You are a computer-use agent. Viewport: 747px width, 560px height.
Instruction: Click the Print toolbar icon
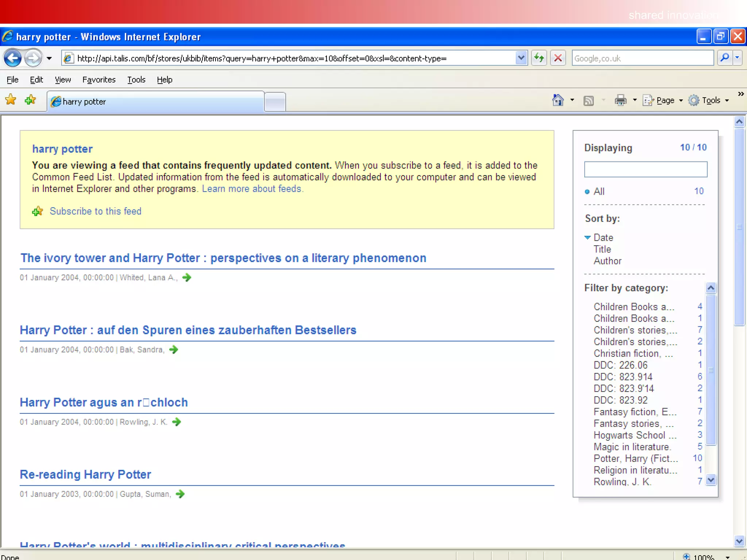[620, 100]
